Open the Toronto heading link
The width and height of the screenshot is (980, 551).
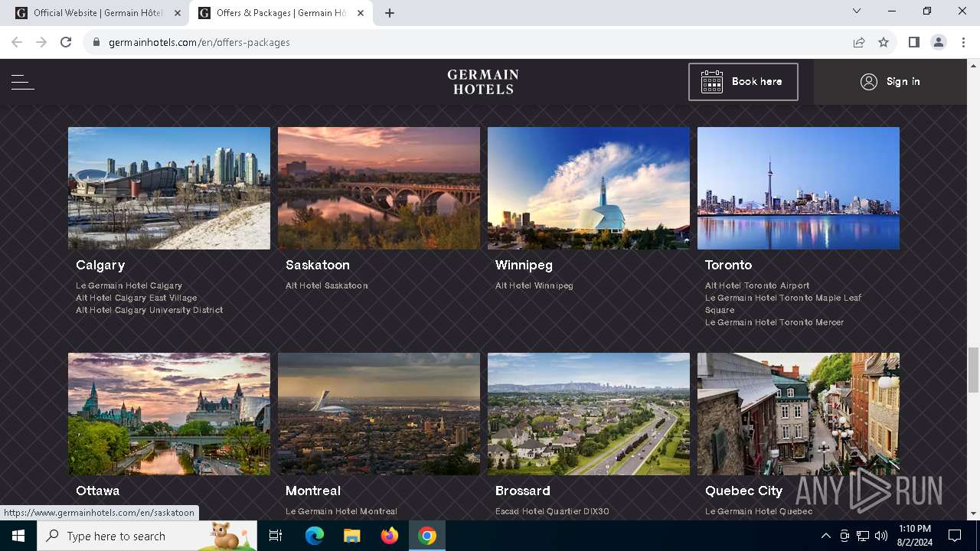pyautogui.click(x=728, y=265)
